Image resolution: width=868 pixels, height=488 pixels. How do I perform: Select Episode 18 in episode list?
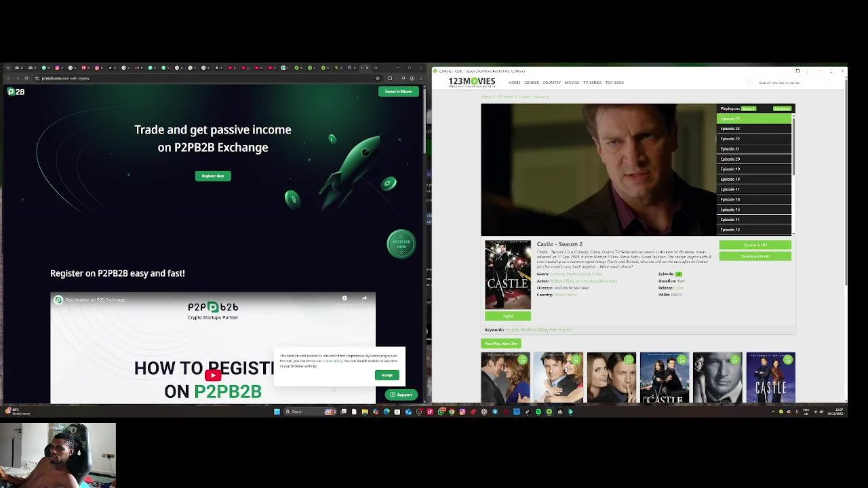(x=754, y=180)
